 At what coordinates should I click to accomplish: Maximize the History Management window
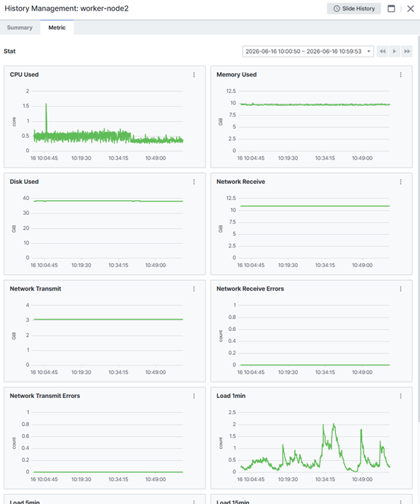[391, 8]
